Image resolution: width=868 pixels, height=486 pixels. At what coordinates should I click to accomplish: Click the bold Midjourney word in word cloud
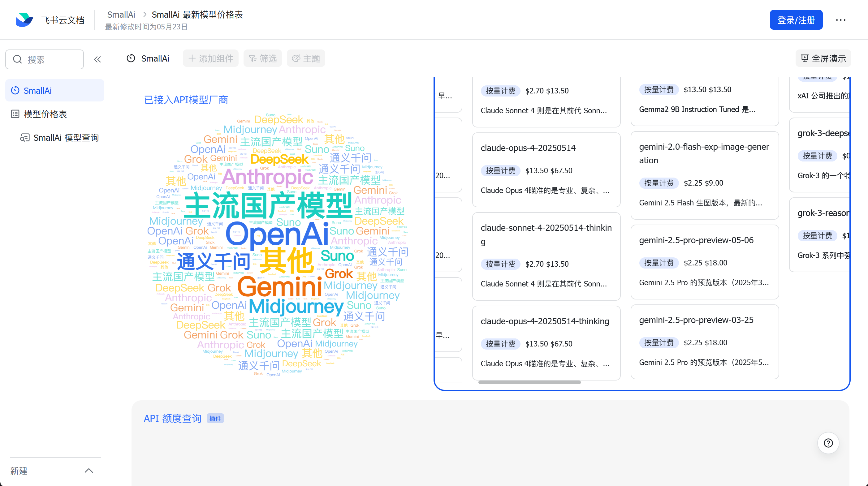tap(296, 306)
